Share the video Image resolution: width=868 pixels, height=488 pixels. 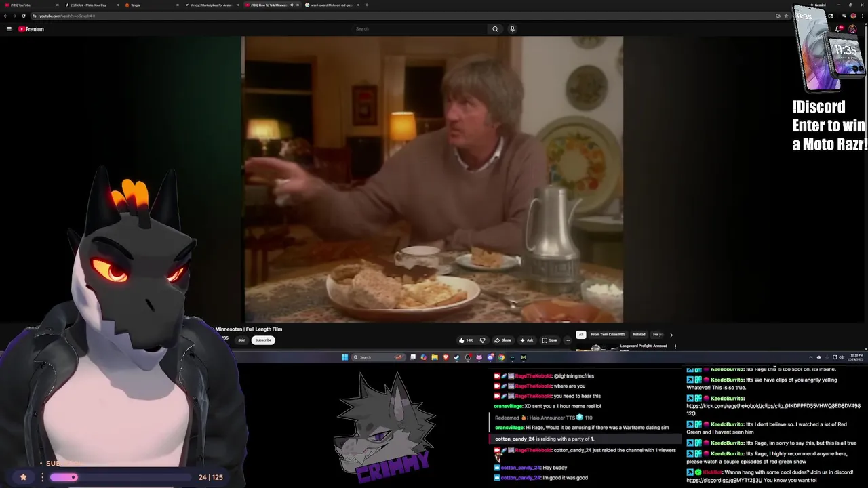pos(502,340)
